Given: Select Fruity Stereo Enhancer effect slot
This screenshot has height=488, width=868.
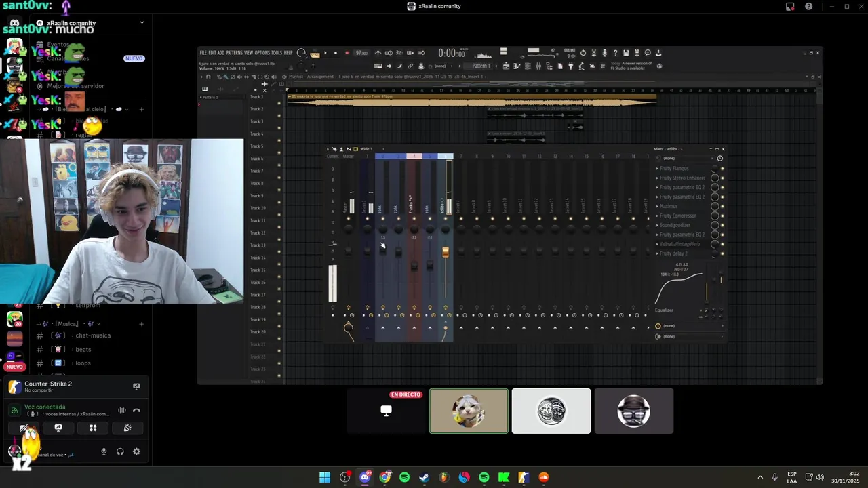Looking at the screenshot, I should pos(682,178).
